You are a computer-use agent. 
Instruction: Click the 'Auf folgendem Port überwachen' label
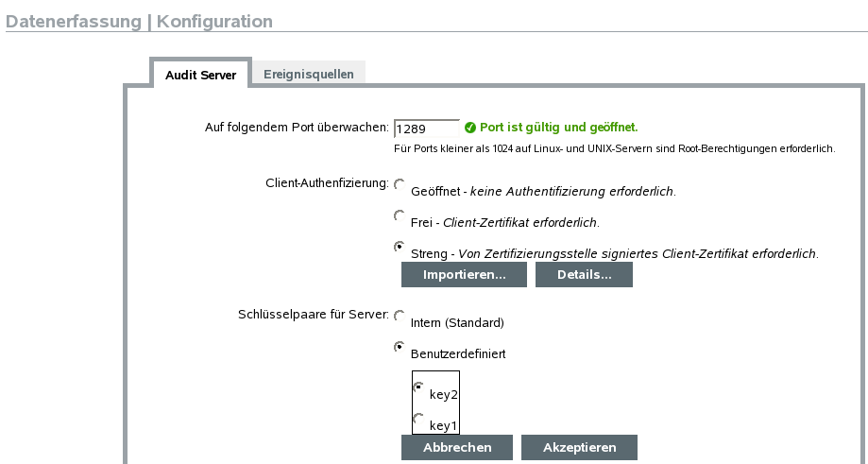297,128
